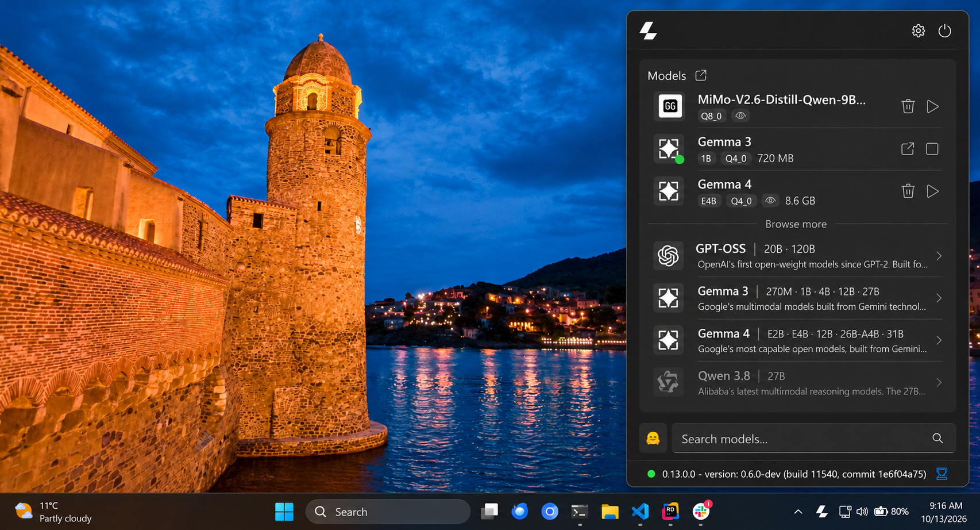This screenshot has height=530, width=980.
Task: Click the green server status dot
Action: [x=651, y=474]
